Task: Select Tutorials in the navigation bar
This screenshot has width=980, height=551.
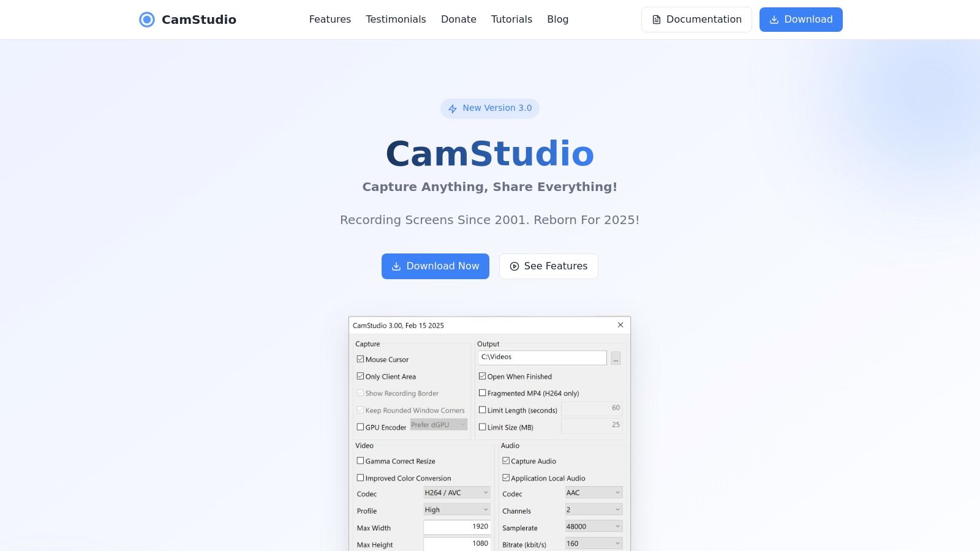Action: click(x=511, y=19)
